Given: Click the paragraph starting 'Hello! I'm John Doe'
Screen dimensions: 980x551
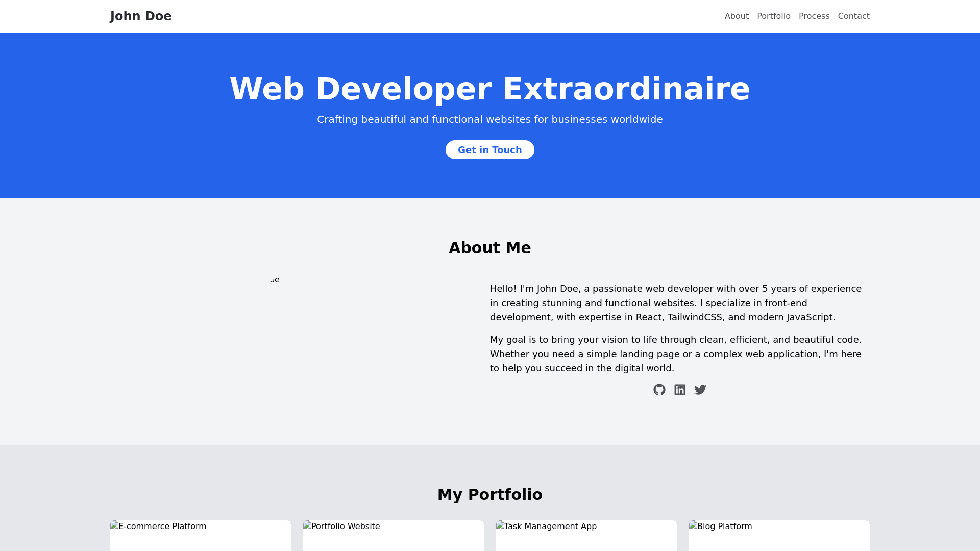Looking at the screenshot, I should pyautogui.click(x=676, y=303).
